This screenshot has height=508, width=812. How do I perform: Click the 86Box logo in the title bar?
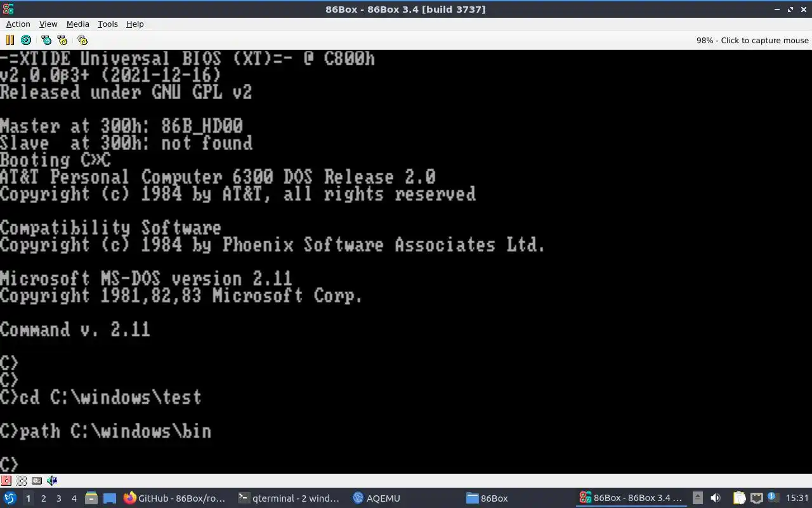click(x=7, y=9)
